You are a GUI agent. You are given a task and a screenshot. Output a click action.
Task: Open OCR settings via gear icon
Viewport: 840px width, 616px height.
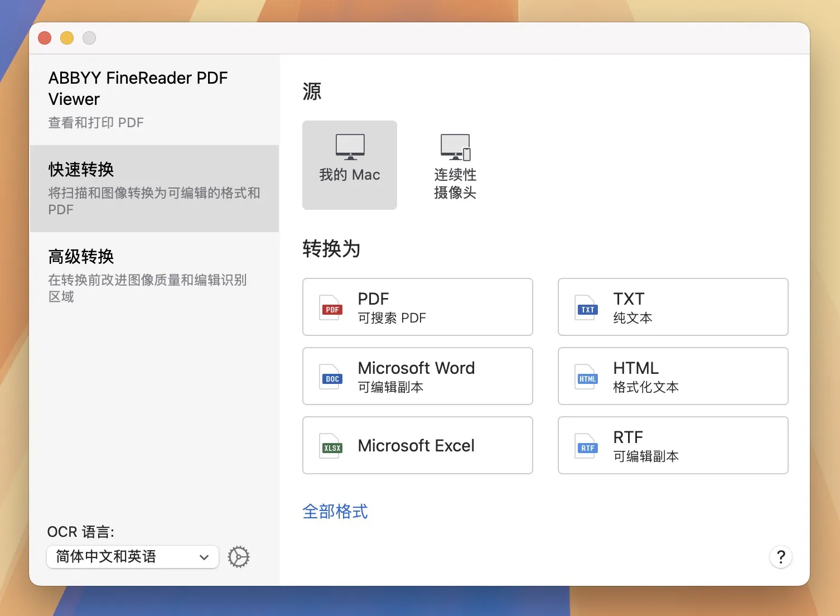point(239,557)
